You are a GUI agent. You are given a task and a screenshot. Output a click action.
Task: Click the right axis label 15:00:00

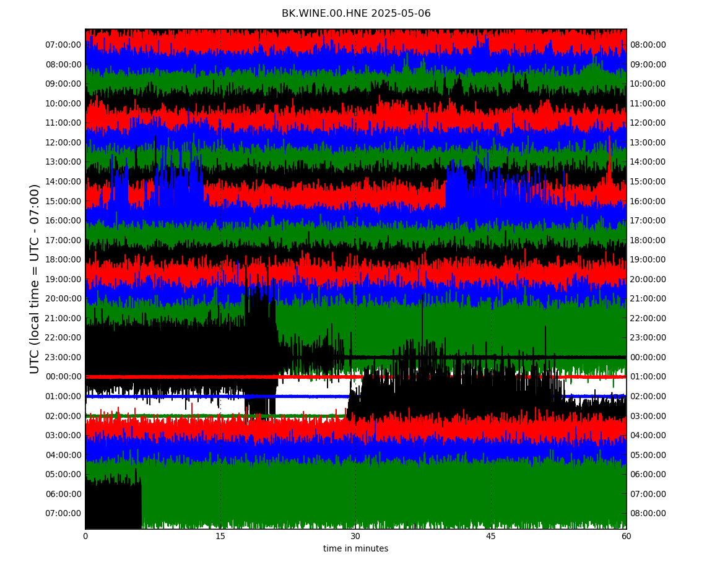[648, 181]
